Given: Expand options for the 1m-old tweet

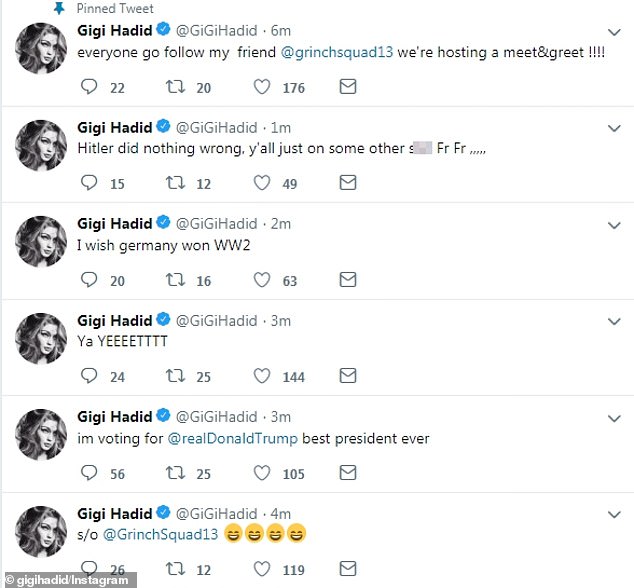Looking at the screenshot, I should (614, 128).
